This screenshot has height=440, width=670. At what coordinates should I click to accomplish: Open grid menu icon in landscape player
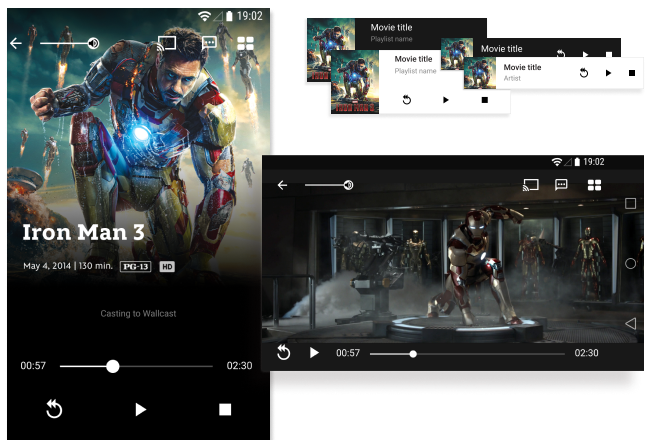point(594,185)
